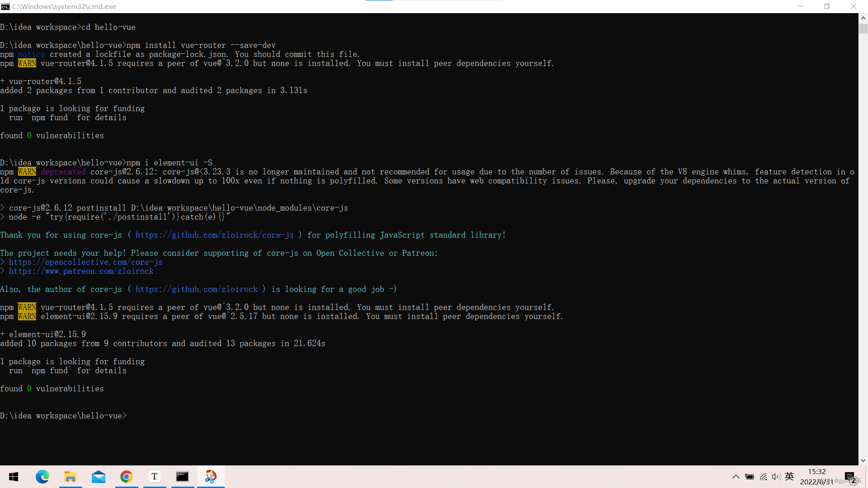The width and height of the screenshot is (868, 488).
Task: Click 'added 2 packages from 1 contributor' line
Action: pos(154,90)
